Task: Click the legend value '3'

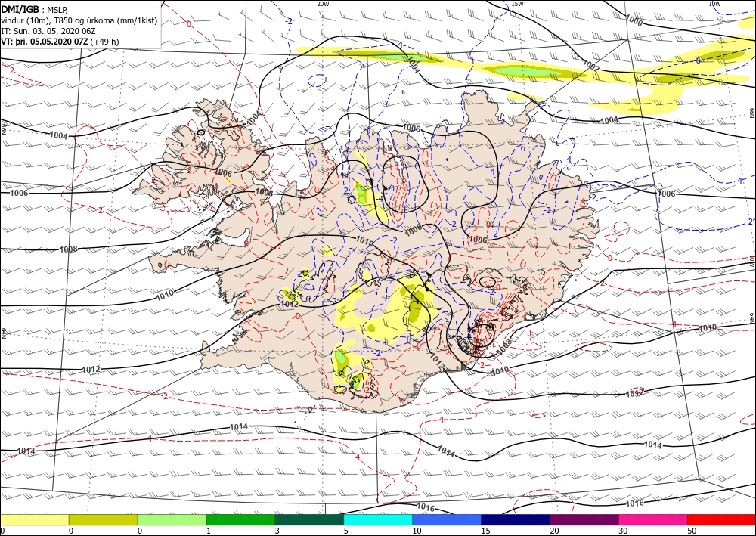Action: (x=277, y=531)
